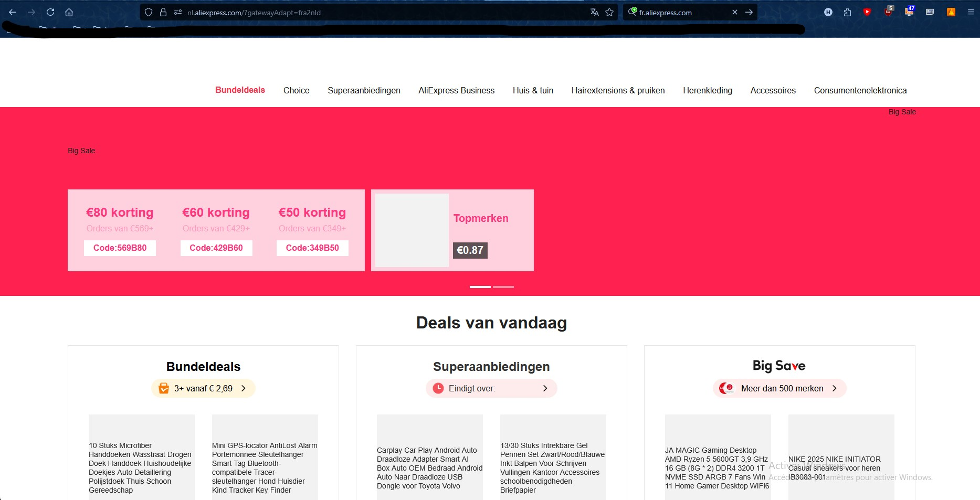Expand the 'Meer dan 500 merken' pill

point(779,388)
